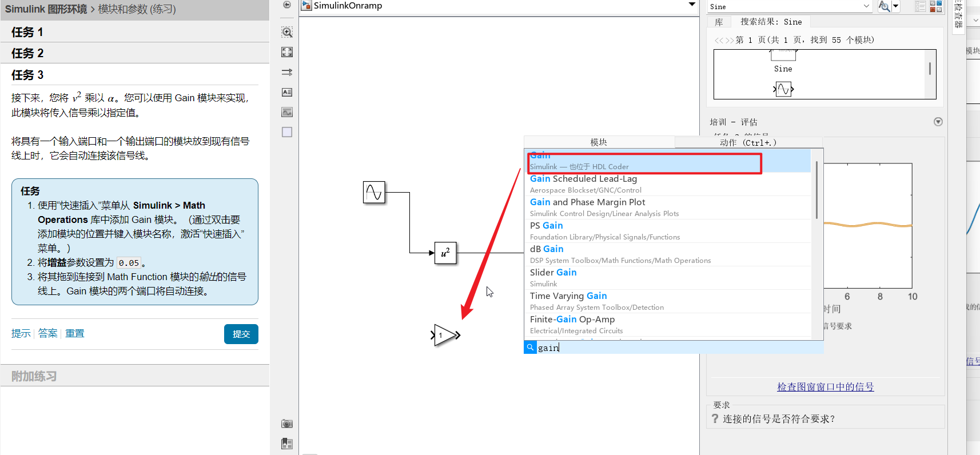The width and height of the screenshot is (980, 455).
Task: Click the quick insert scrollbar thumb
Action: 816,190
